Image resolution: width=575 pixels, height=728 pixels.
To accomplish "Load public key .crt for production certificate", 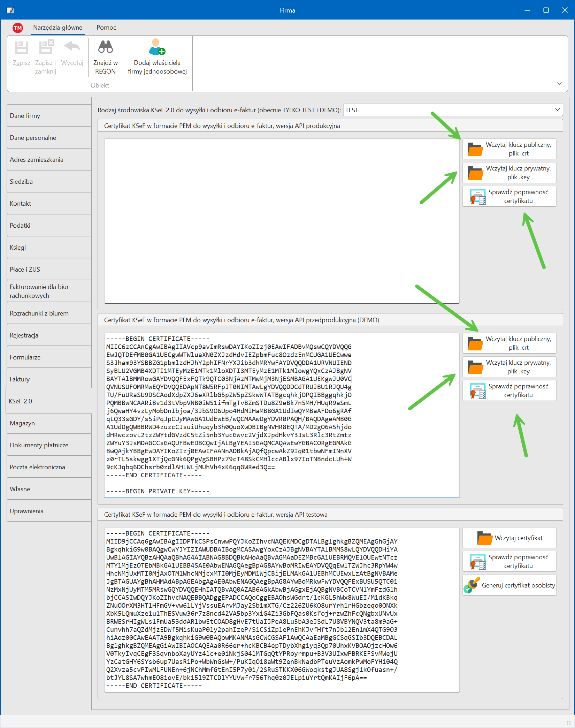I will pyautogui.click(x=509, y=149).
